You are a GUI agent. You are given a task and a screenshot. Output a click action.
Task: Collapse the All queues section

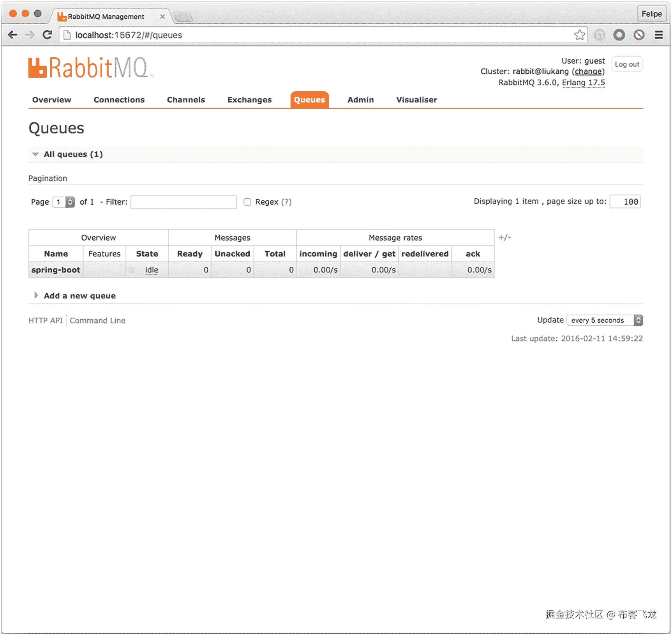73,154
